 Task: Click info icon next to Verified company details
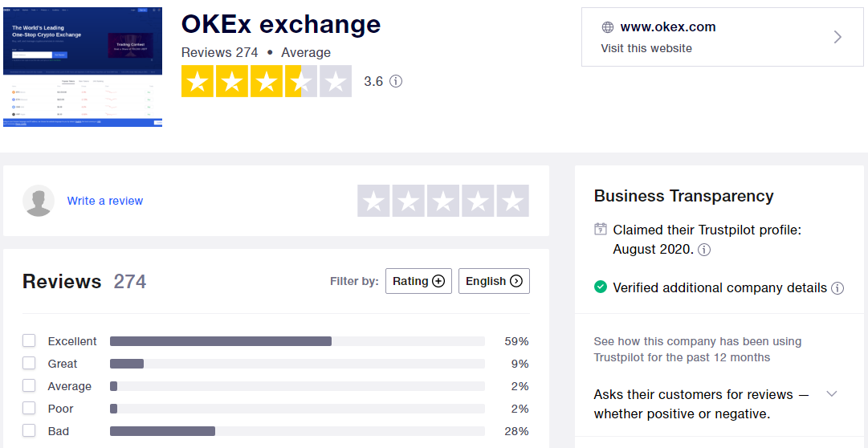[x=837, y=288]
